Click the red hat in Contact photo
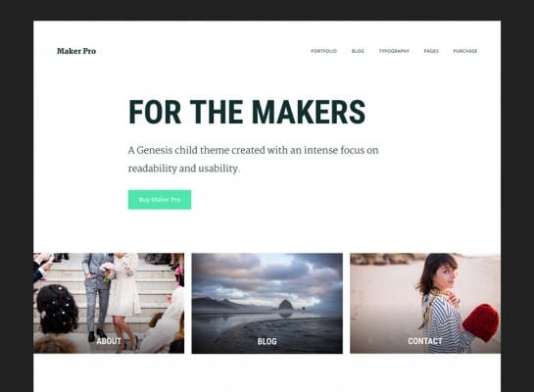The image size is (534, 392). click(481, 321)
